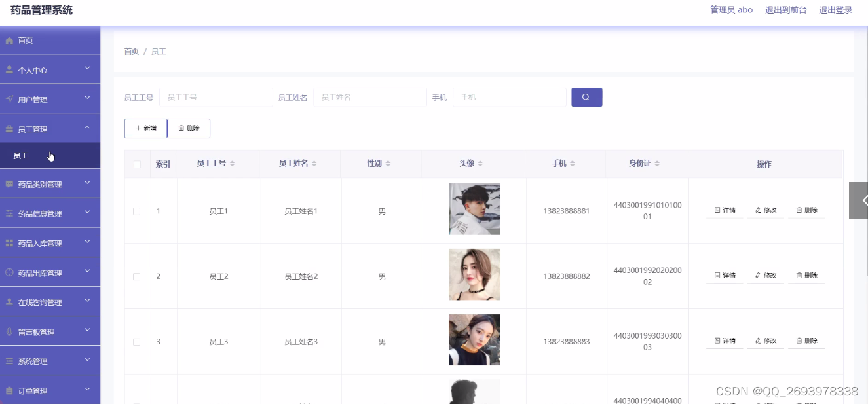Open the 订单管理 menu label
The height and width of the screenshot is (404, 868).
tap(33, 391)
